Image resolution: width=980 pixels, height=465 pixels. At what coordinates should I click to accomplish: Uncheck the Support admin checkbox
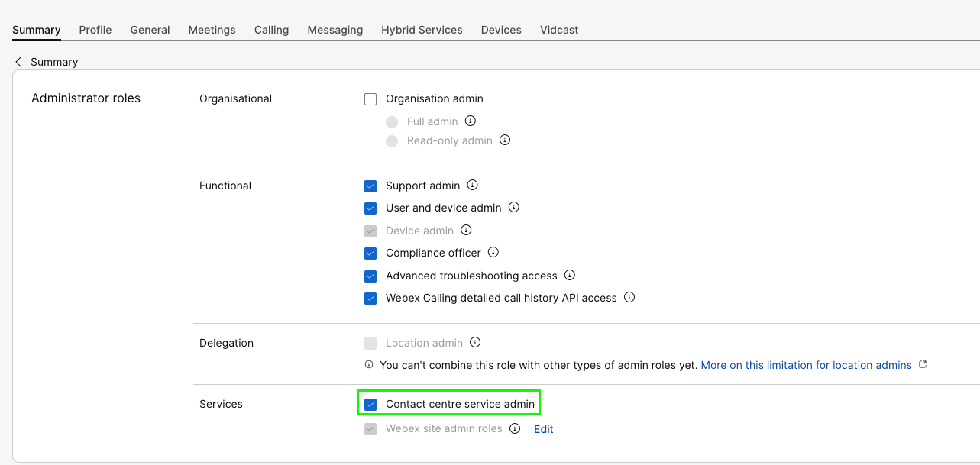coord(370,186)
